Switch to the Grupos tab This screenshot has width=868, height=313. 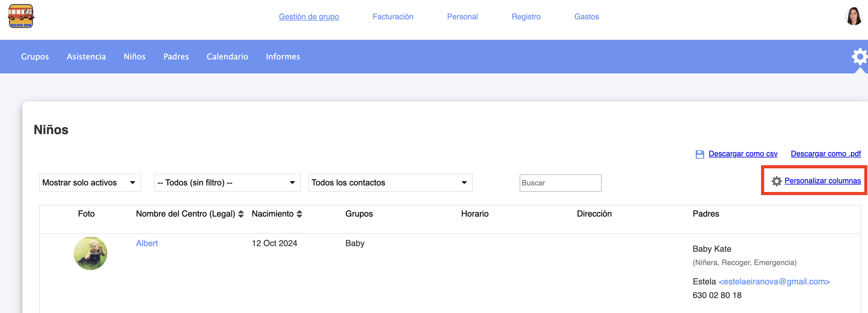pos(35,57)
